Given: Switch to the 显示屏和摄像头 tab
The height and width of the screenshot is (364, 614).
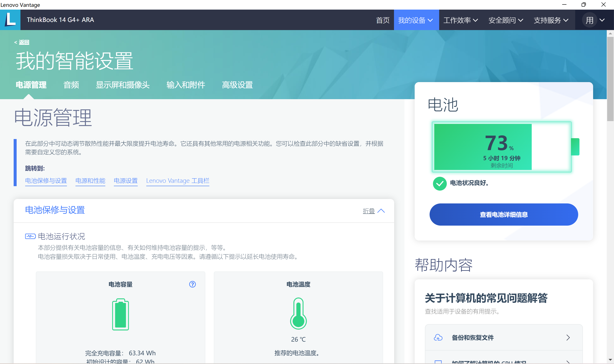Looking at the screenshot, I should tap(123, 85).
